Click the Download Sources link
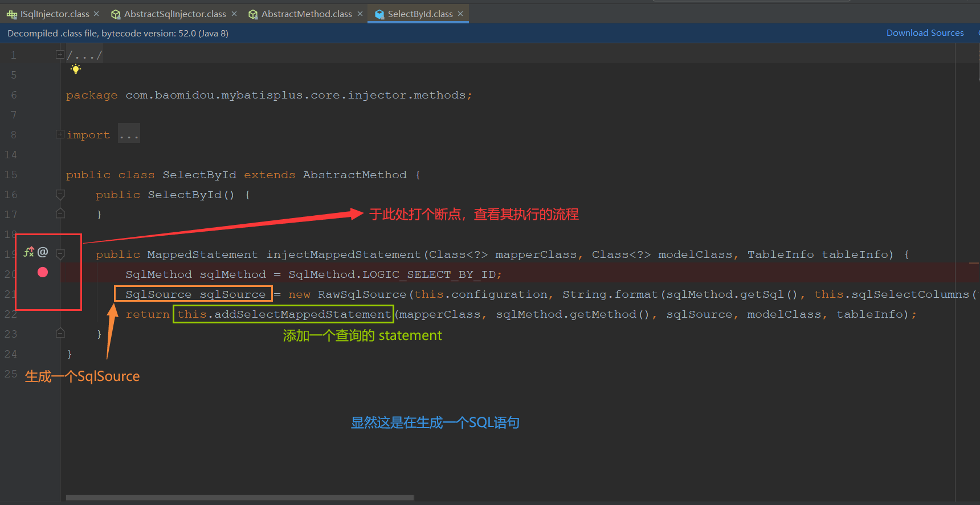 point(925,33)
